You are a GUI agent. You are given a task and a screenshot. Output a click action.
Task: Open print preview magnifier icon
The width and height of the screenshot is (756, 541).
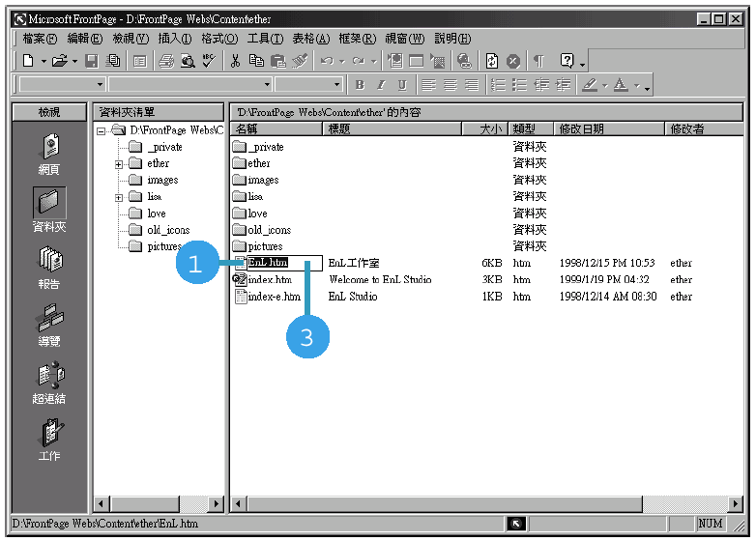[x=188, y=61]
